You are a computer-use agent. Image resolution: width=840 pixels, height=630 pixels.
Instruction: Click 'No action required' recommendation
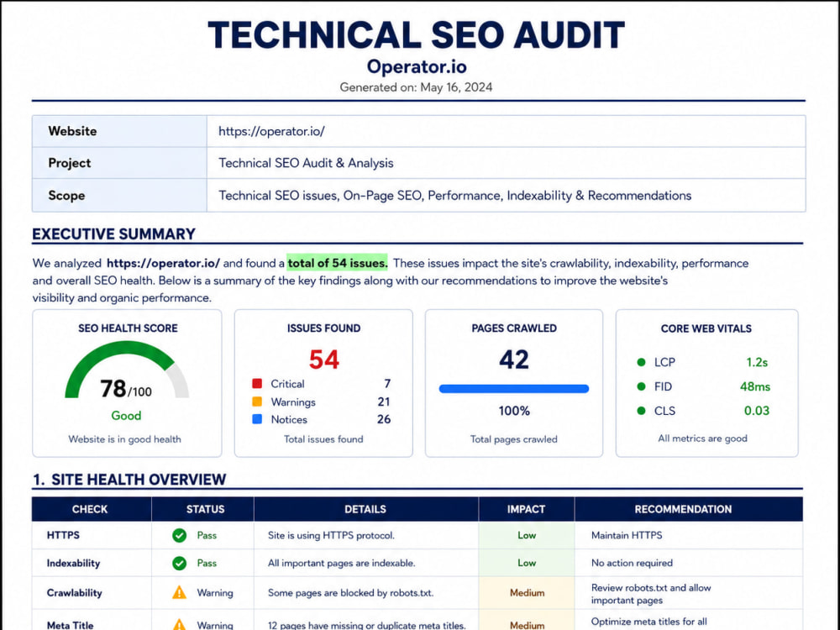(x=633, y=563)
